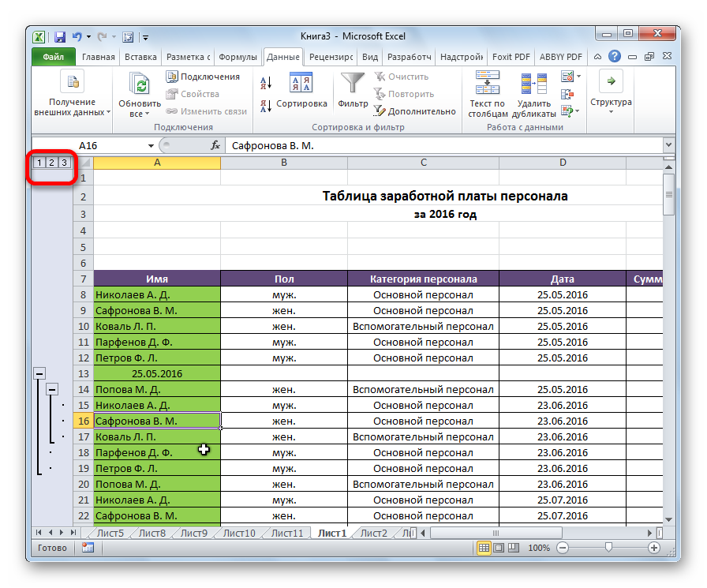Click the Filter funnel icon

tap(352, 83)
